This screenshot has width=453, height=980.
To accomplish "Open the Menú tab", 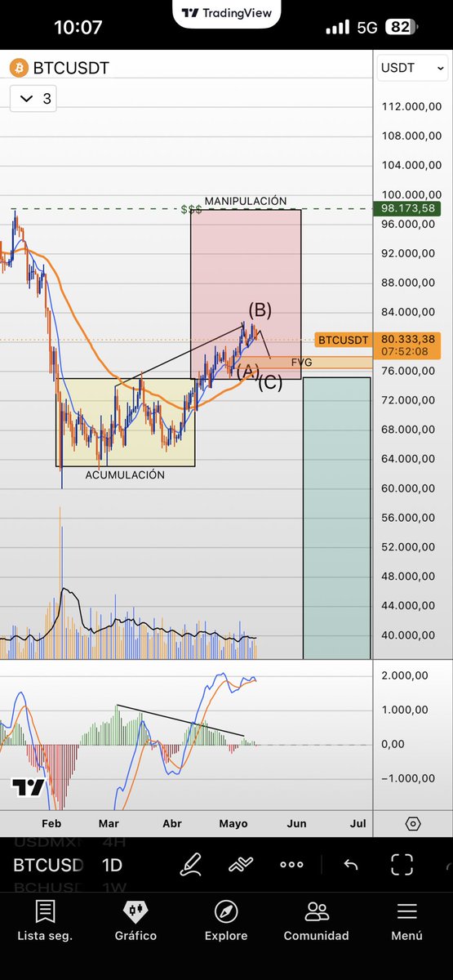I will tap(406, 920).
